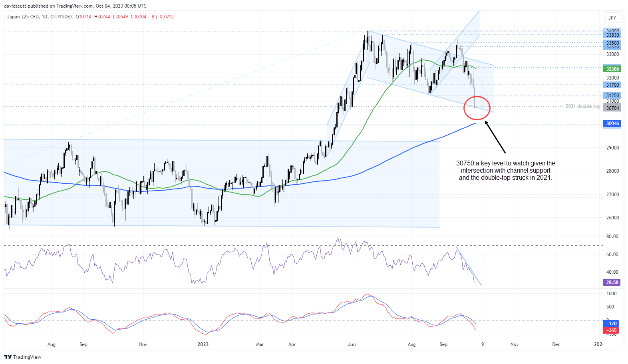Click the TradingView logo
Image resolution: width=628 pixels, height=364 pixels.
23,357
